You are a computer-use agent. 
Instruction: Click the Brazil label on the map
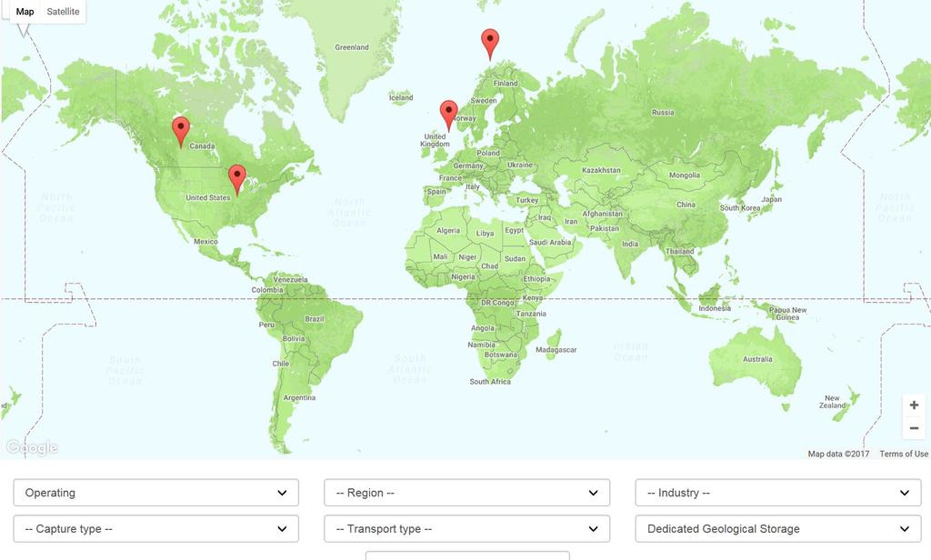[x=314, y=319]
